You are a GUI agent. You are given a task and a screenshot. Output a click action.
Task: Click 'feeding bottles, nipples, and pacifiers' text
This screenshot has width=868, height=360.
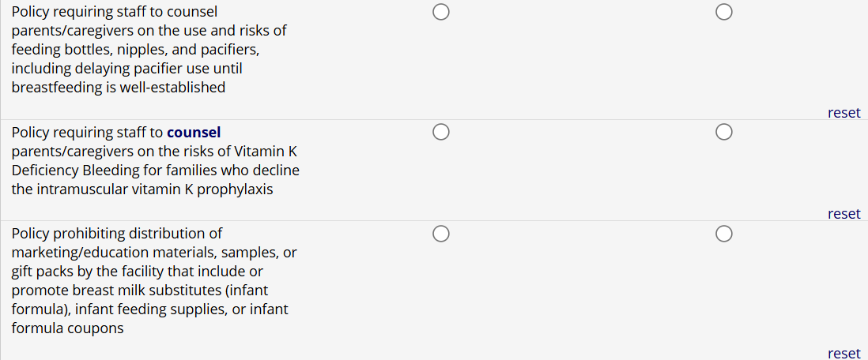pos(135,50)
